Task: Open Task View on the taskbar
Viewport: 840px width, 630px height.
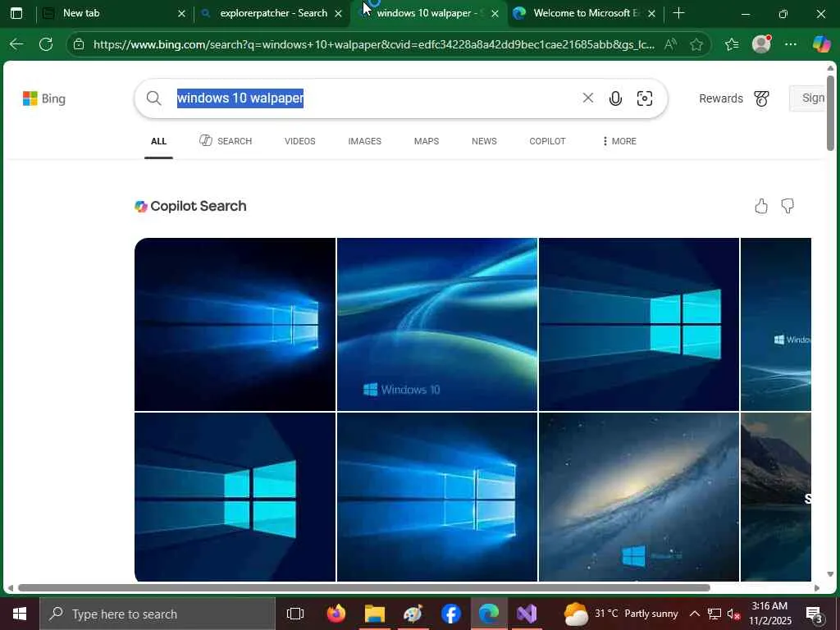Action: coord(295,614)
